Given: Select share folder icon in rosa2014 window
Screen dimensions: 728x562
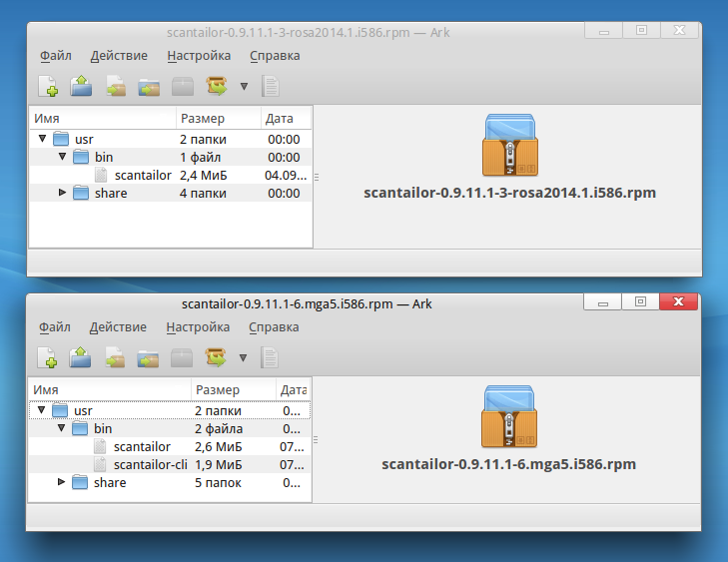Looking at the screenshot, I should (x=81, y=193).
